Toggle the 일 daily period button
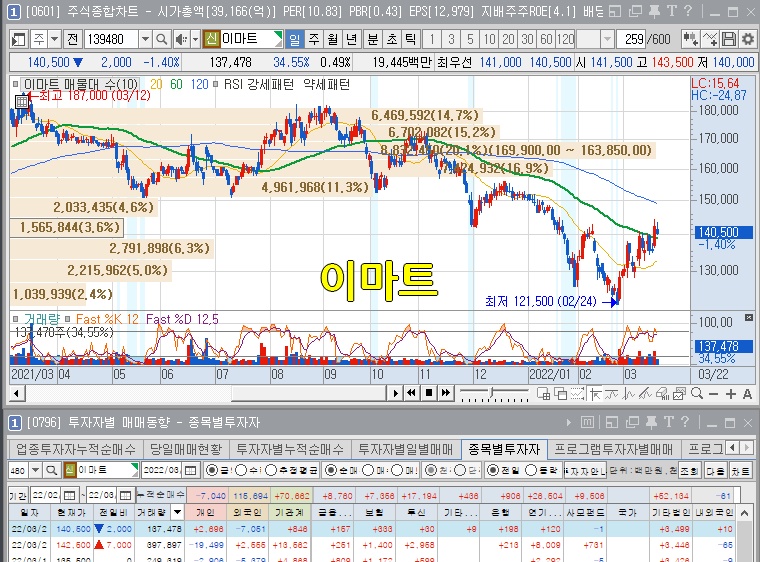Image resolution: width=760 pixels, height=562 pixels. coord(295,39)
